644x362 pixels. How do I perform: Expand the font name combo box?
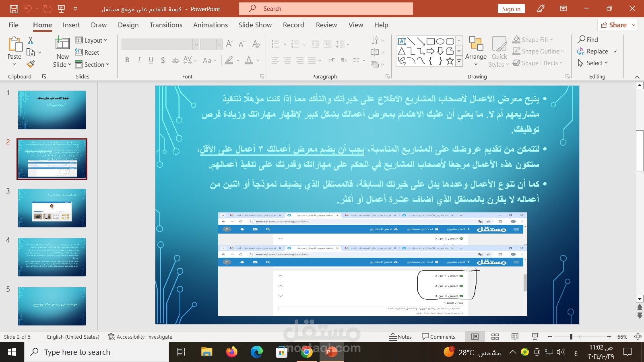[x=196, y=44]
